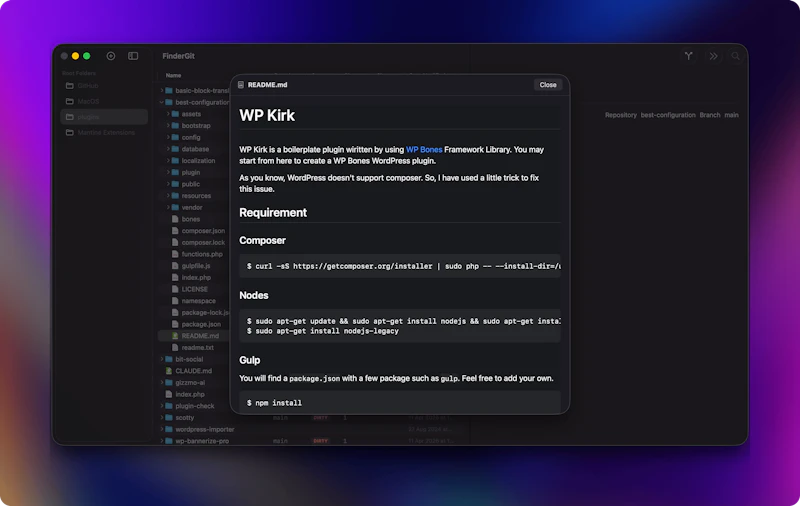The height and width of the screenshot is (506, 800).
Task: Click the bones file icon
Action: [175, 219]
